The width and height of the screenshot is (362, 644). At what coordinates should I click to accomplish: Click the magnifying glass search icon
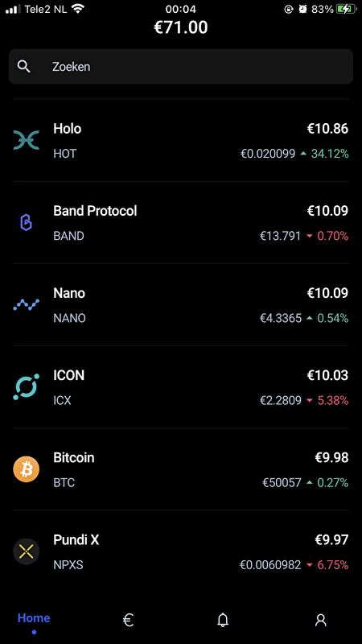pos(24,67)
